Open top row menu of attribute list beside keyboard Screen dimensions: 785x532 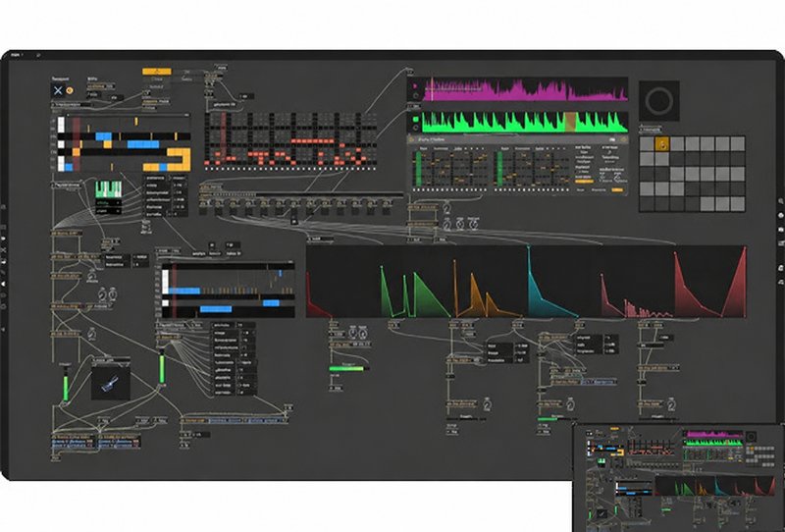[x=165, y=178]
